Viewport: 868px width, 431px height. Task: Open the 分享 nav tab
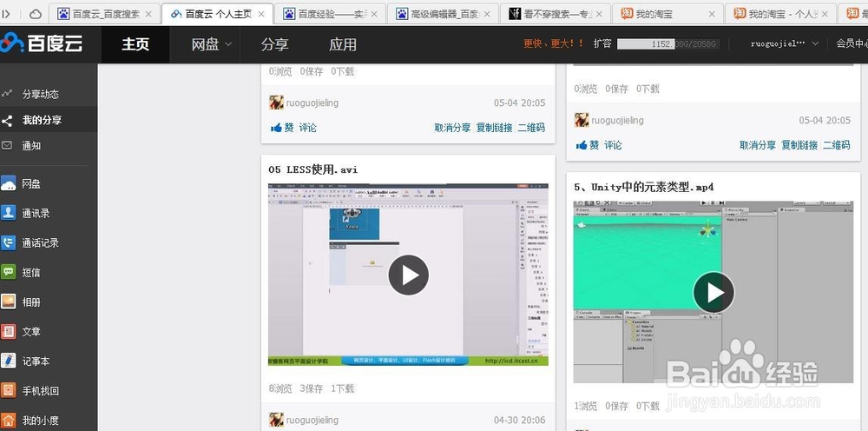point(274,44)
